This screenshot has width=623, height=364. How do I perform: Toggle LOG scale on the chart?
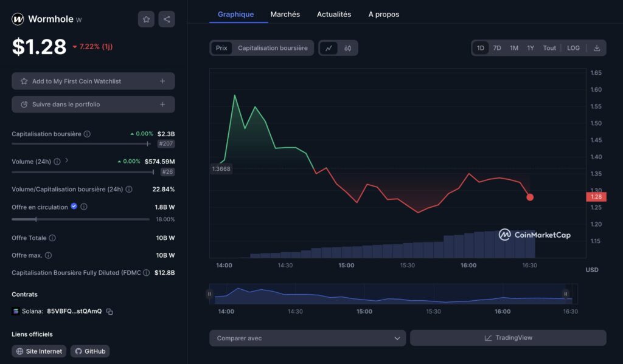tap(573, 48)
